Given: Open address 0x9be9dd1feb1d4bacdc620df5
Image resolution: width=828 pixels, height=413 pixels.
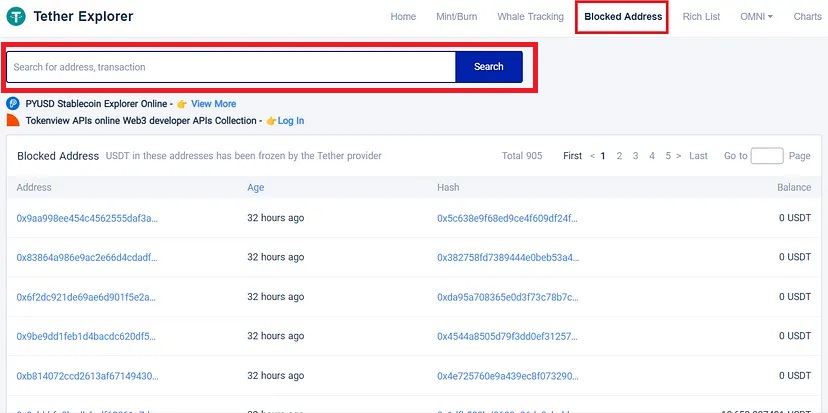Looking at the screenshot, I should tap(86, 336).
